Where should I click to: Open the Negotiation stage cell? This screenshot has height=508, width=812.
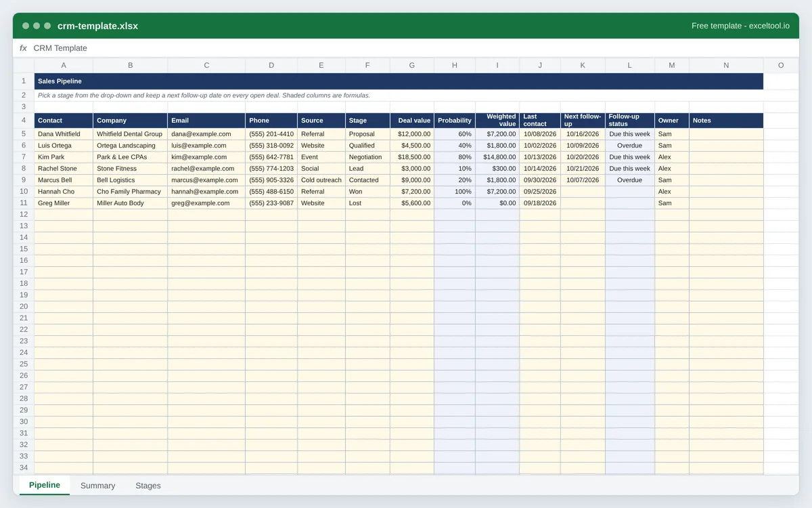[368, 157]
